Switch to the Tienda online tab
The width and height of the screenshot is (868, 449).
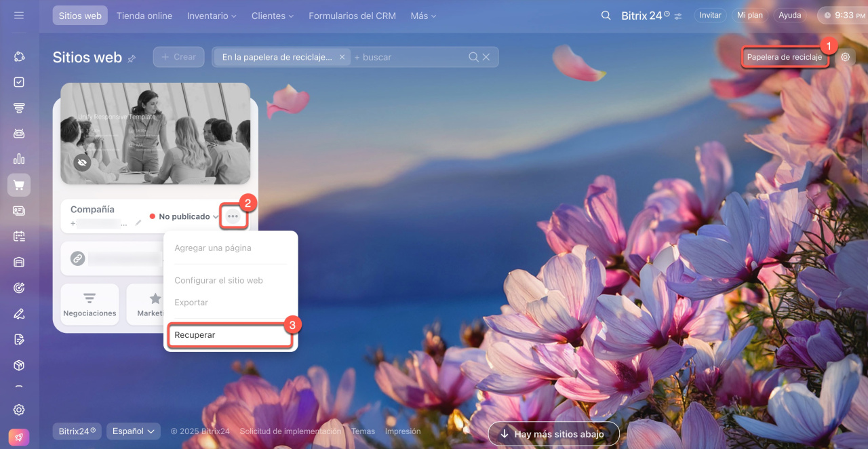[144, 16]
